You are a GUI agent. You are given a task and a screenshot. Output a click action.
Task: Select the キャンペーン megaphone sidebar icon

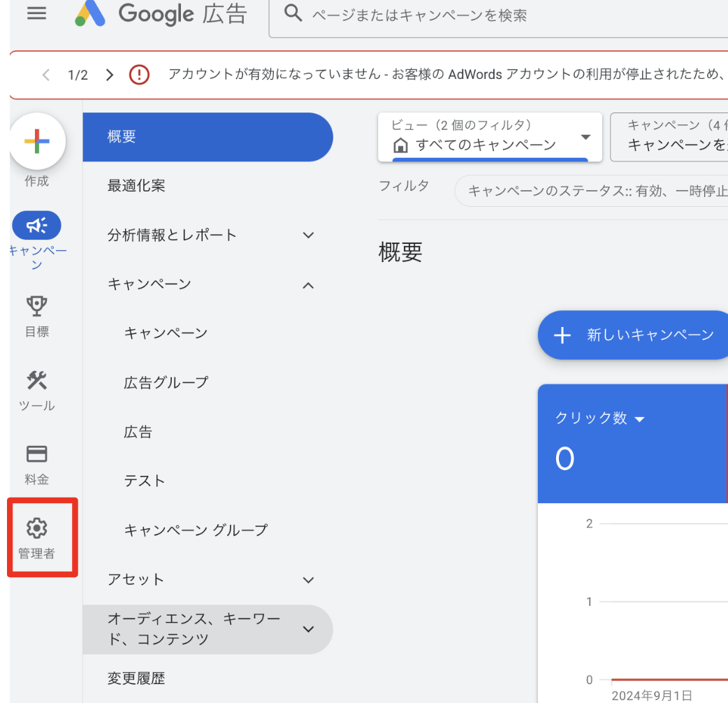(x=36, y=226)
